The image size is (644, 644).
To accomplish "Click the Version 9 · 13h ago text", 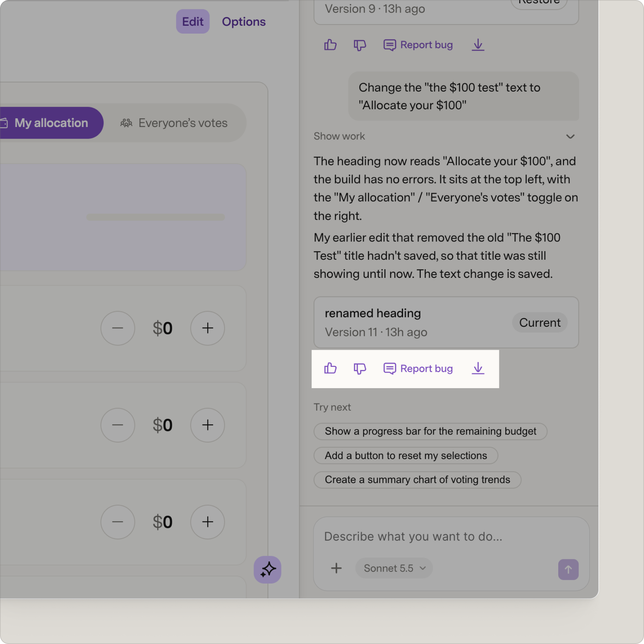I will (375, 9).
